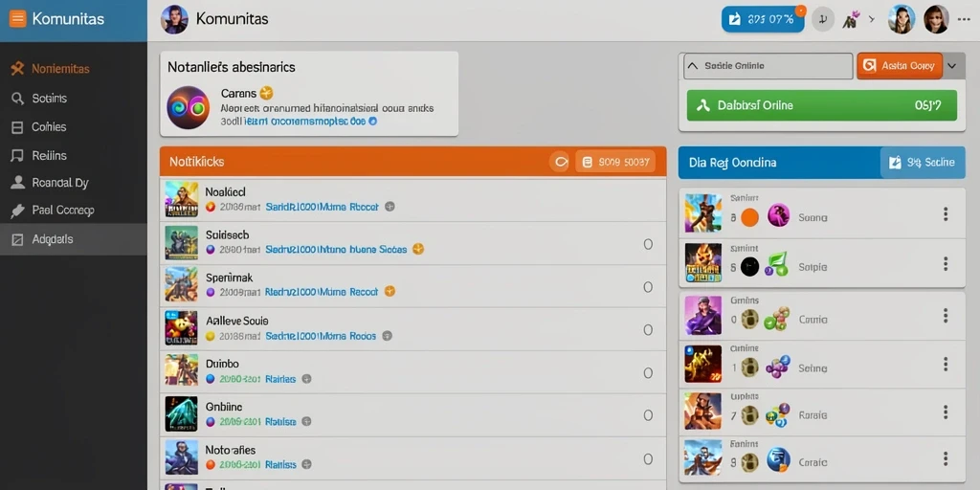Image resolution: width=980 pixels, height=490 pixels.
Task: Open three-dot menu for first Sanim row
Action: pos(946,214)
